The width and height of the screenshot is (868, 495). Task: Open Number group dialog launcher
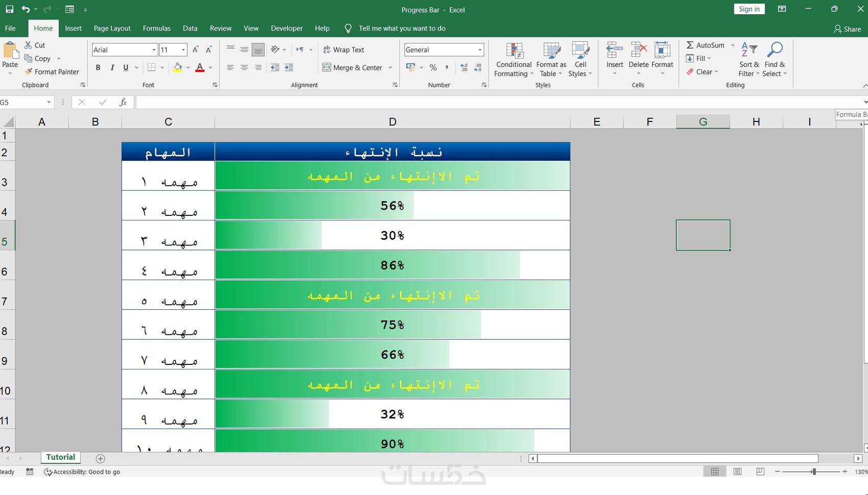click(484, 85)
